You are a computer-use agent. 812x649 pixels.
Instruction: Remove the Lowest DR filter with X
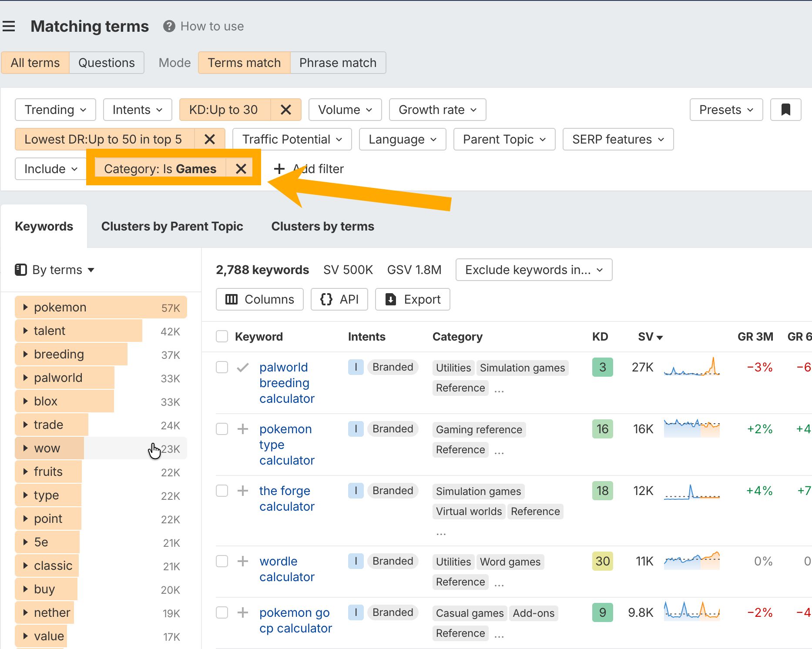(209, 139)
